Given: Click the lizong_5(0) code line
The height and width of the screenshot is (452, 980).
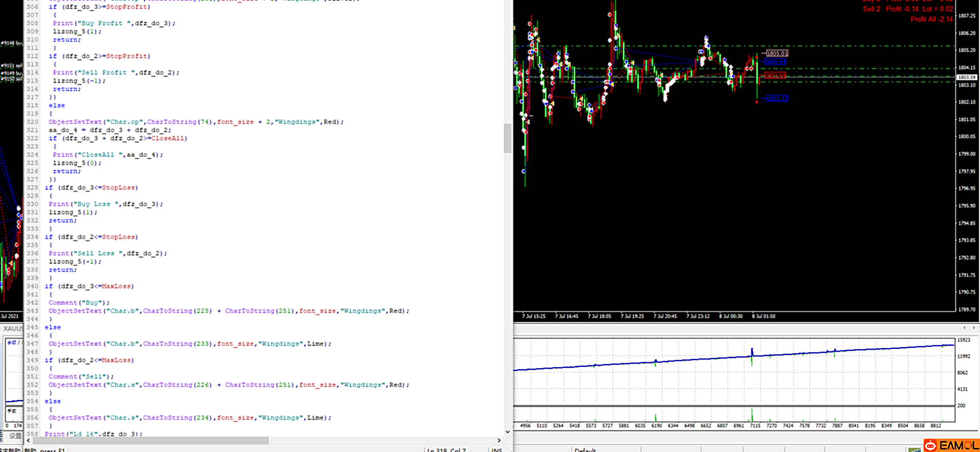Looking at the screenshot, I should (77, 163).
